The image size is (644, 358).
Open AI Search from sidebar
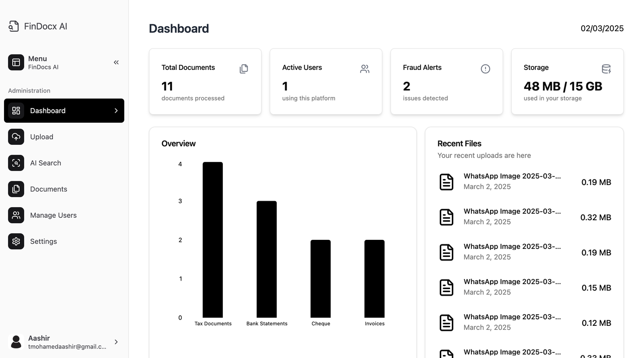64,163
